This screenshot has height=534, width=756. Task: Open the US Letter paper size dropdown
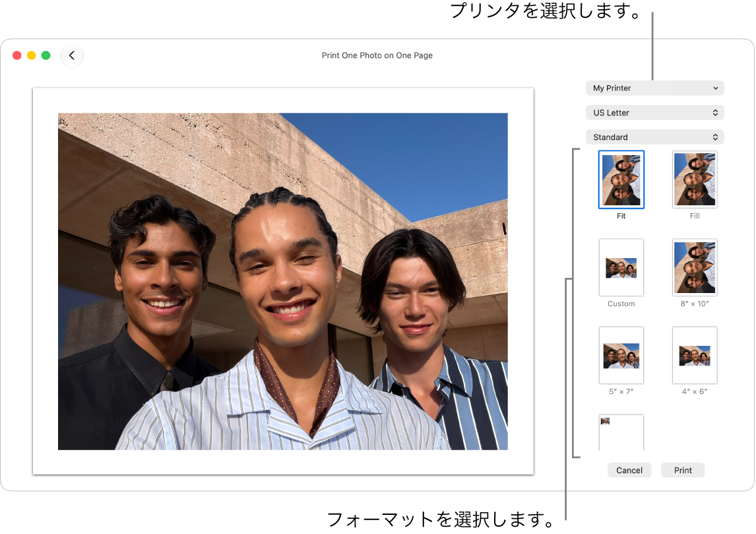point(655,113)
